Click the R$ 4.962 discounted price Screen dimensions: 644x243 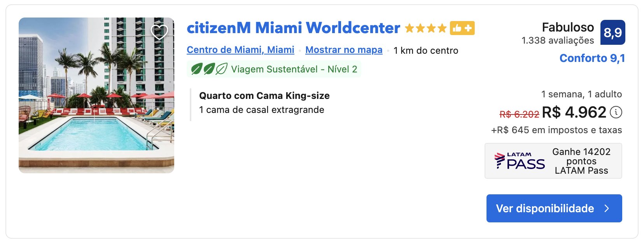click(x=574, y=113)
